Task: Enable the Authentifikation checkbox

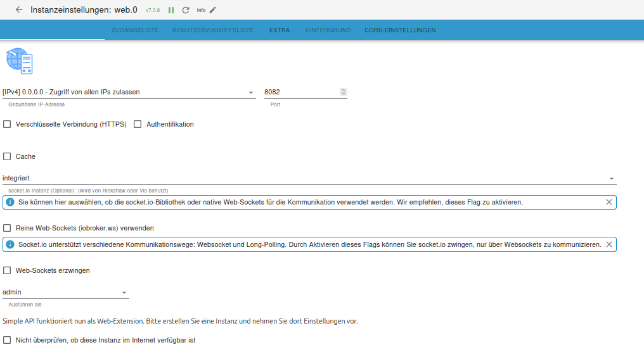Action: 138,124
